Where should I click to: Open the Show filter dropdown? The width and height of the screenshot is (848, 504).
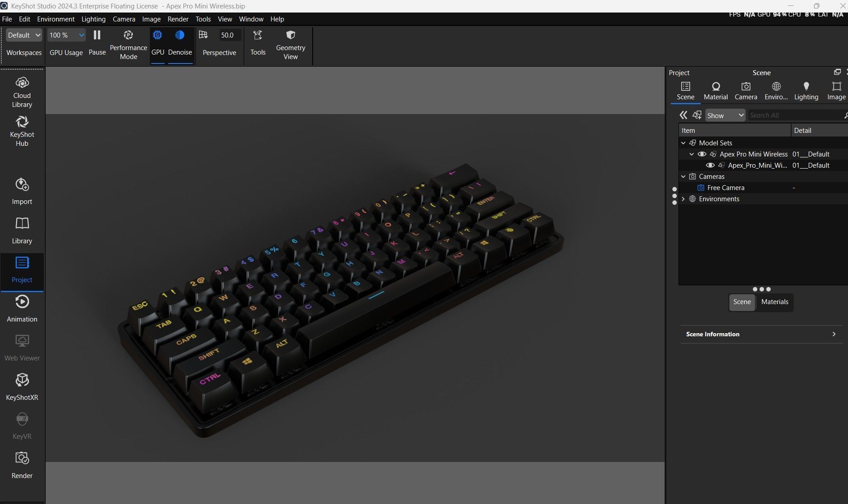click(x=725, y=115)
